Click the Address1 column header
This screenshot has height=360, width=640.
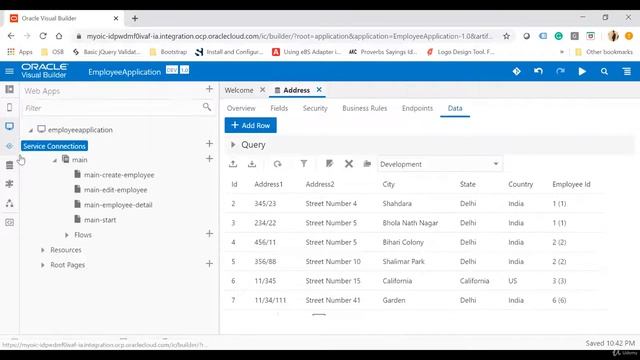coord(269,184)
